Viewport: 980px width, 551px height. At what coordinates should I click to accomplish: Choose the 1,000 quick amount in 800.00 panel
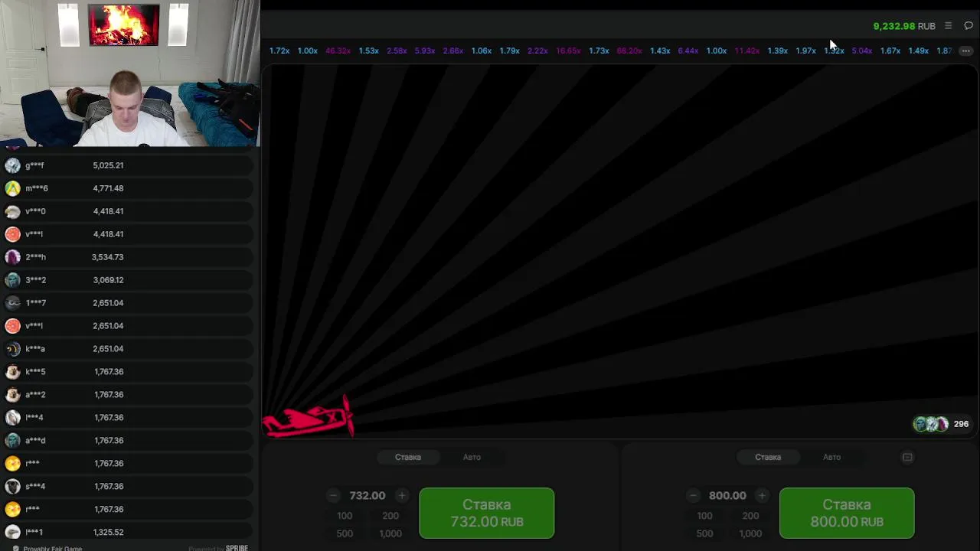click(750, 533)
